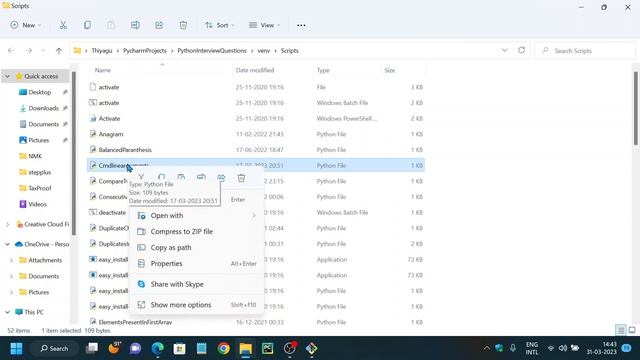640x360 pixels.
Task: Open the Sort dropdown menu
Action: click(220, 25)
